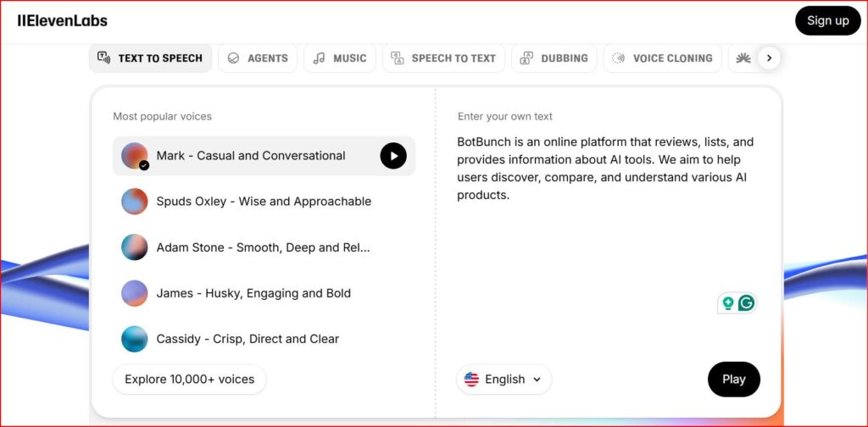Screen dimensions: 868x427
Task: Click inside the text entry area
Action: pos(606,246)
